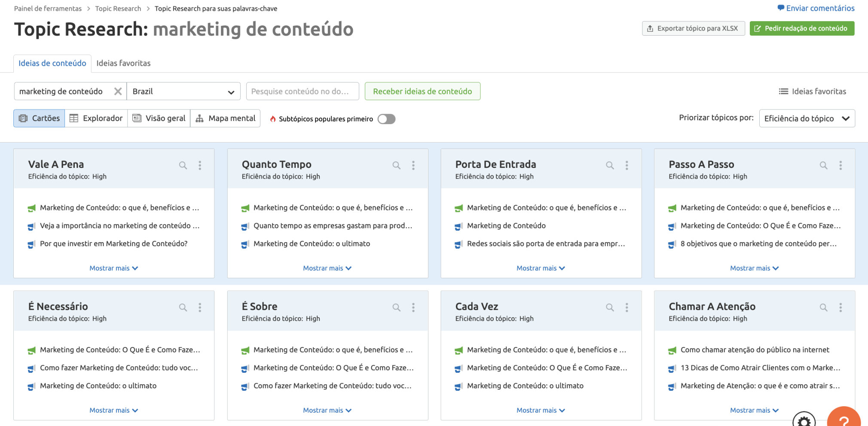Open '8 objetivos que o marketing de conteúdo' headline
The height and width of the screenshot is (426, 868).
(759, 243)
